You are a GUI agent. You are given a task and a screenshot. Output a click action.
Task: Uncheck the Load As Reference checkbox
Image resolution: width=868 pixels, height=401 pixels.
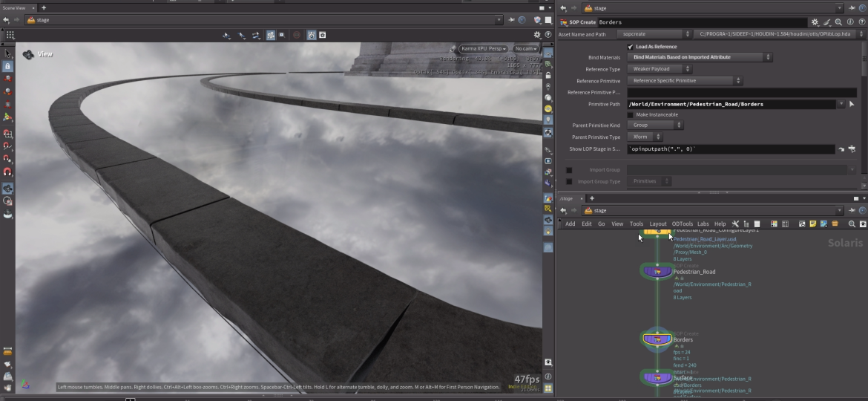coord(631,47)
